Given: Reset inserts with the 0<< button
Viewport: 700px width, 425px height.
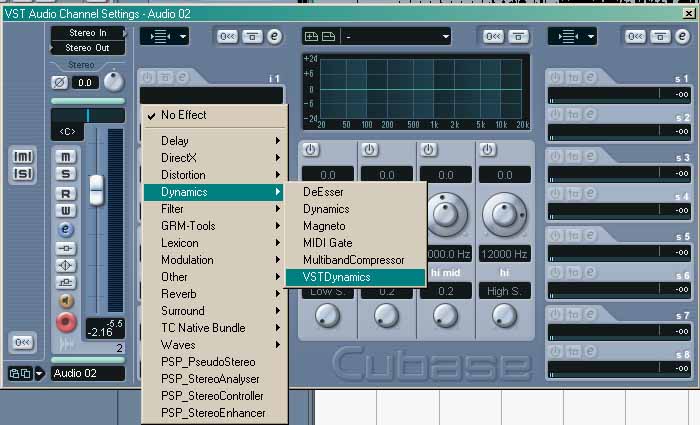Looking at the screenshot, I should (227, 37).
